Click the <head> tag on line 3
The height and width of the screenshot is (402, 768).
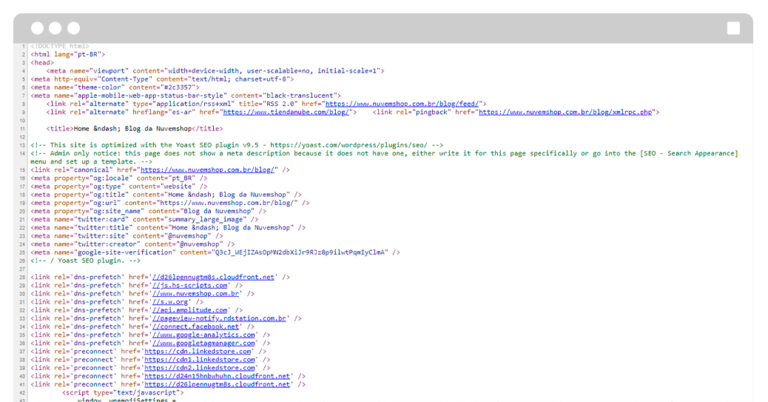coord(42,63)
